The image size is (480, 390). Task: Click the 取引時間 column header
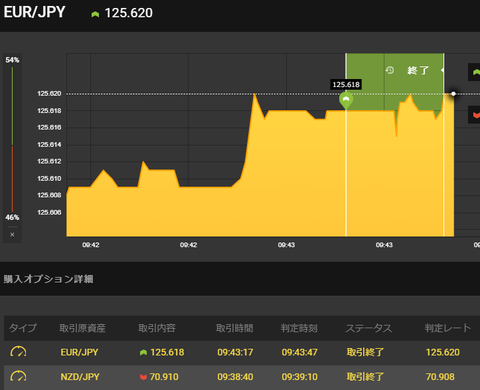pos(235,328)
